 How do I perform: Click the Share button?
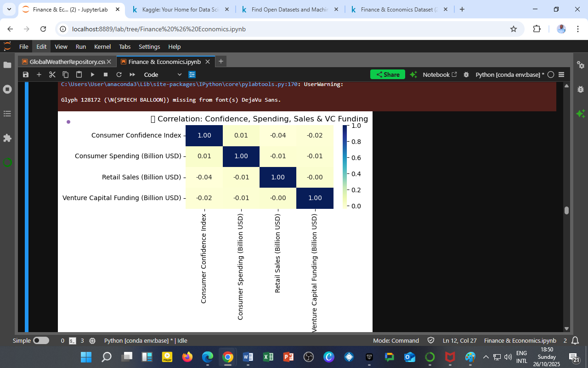click(387, 74)
